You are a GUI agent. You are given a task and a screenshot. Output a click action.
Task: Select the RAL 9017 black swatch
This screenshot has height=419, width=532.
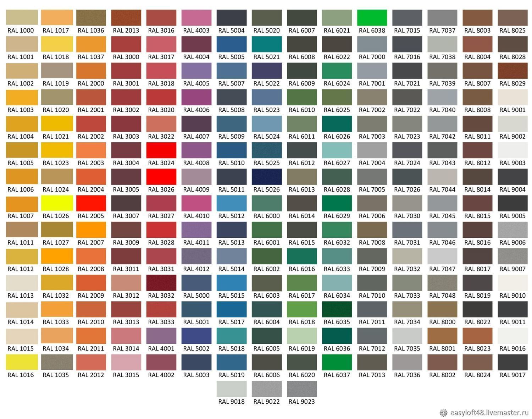coord(512,362)
